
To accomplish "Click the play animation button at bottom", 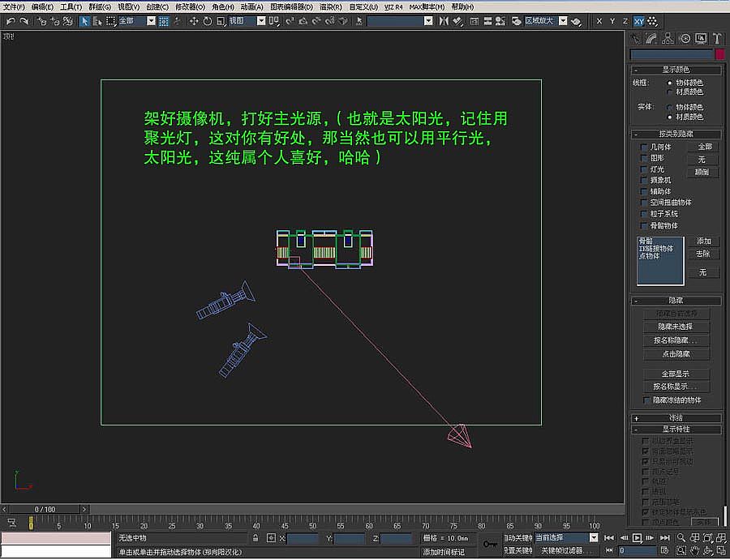I will [638, 537].
